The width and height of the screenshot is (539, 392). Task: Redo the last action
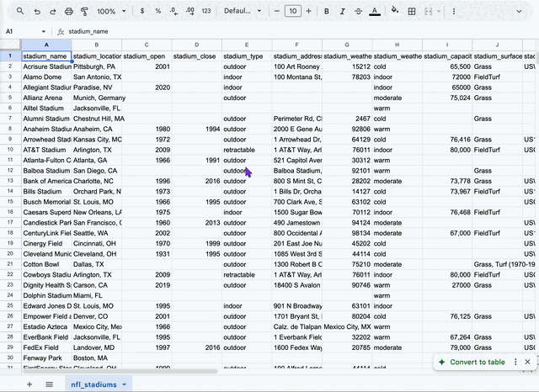click(x=52, y=11)
